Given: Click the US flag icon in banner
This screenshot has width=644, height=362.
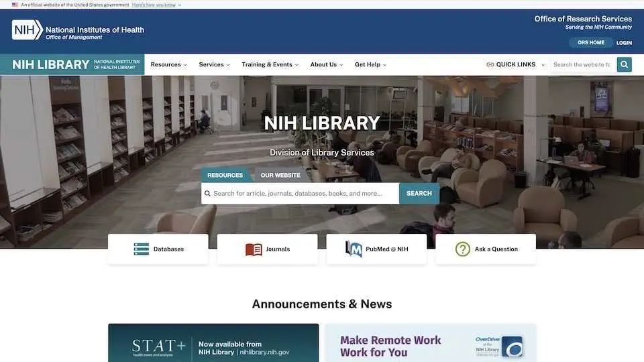Looking at the screenshot, I should 15,5.
